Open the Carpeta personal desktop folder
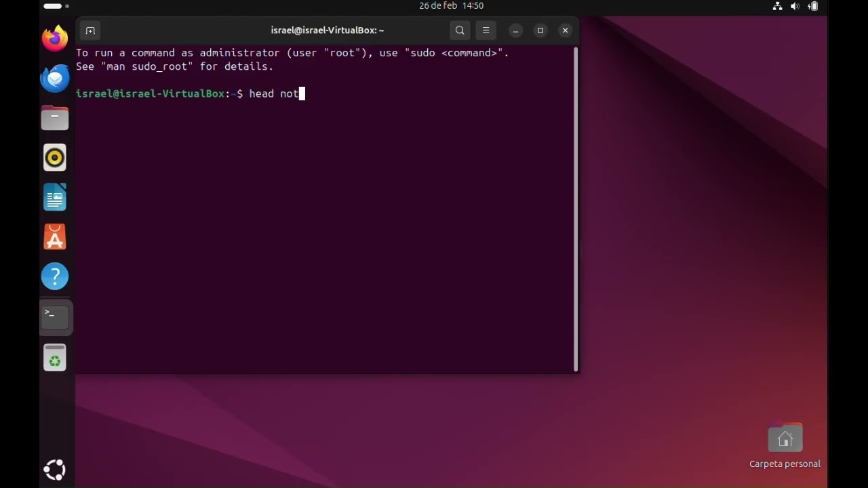 (785, 447)
